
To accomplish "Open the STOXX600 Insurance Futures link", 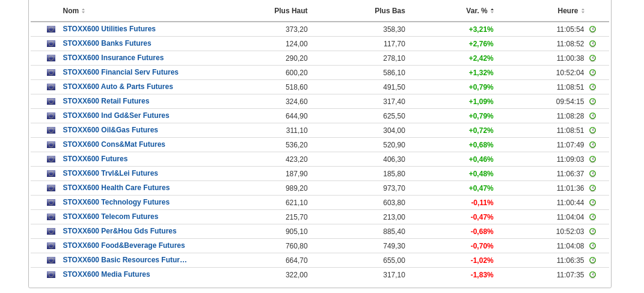I will pos(113,58).
